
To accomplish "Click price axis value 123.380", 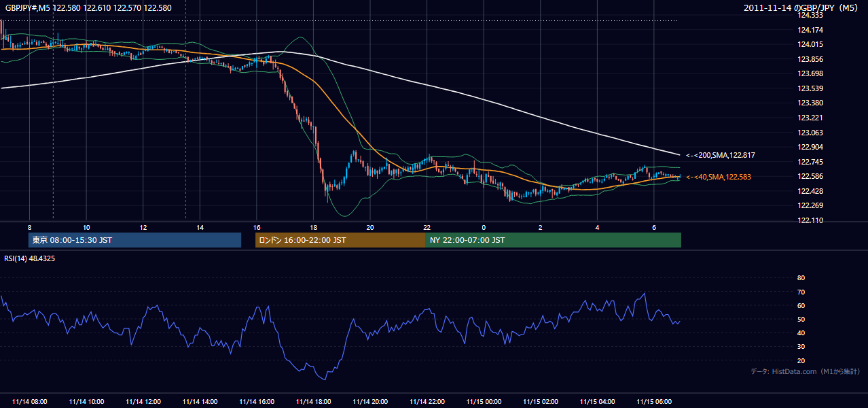I will click(810, 103).
